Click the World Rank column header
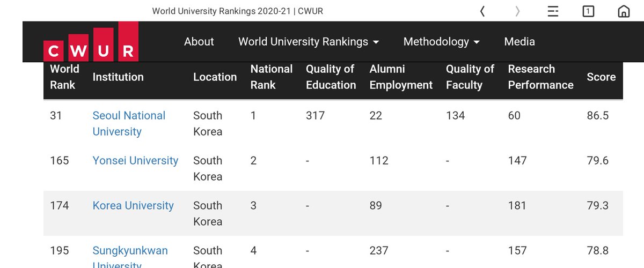This screenshot has height=268, width=644. click(x=64, y=77)
